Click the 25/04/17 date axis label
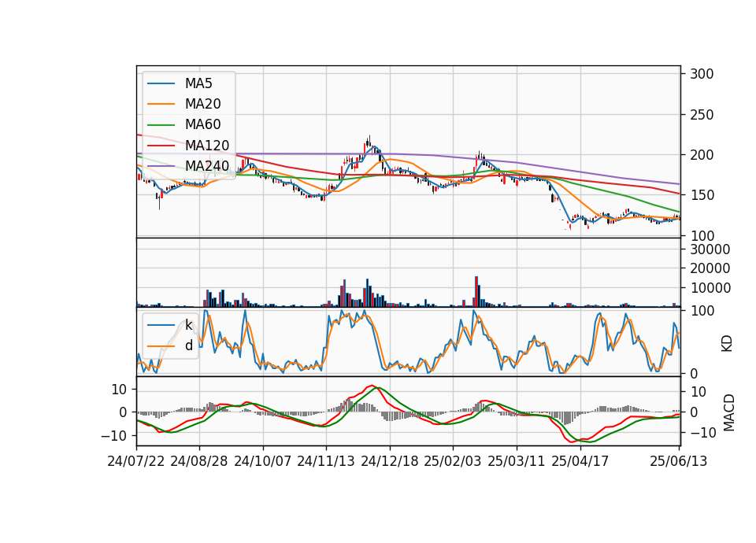Screen dimensions: 756x543 pos(580,461)
